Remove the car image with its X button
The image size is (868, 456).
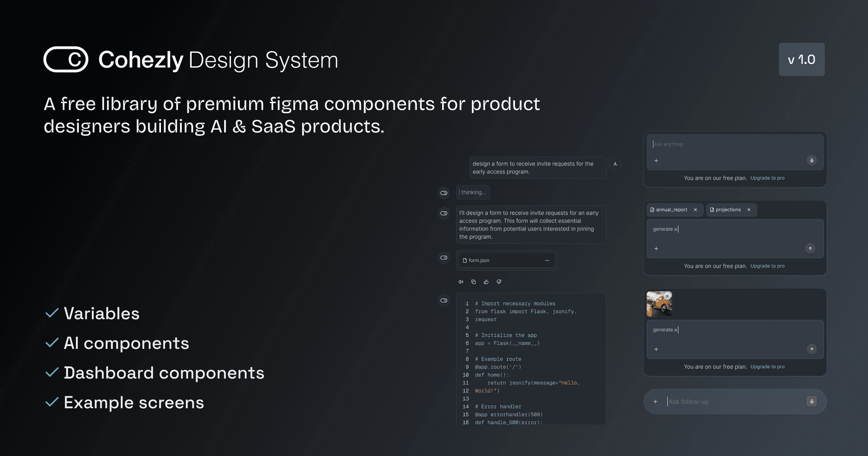pyautogui.click(x=667, y=296)
